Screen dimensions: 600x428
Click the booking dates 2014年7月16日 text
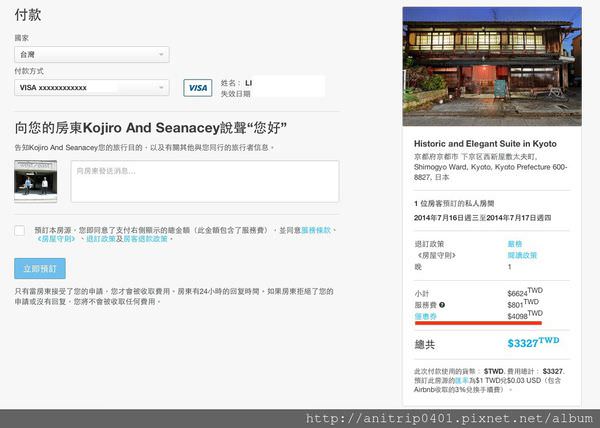coord(483,218)
